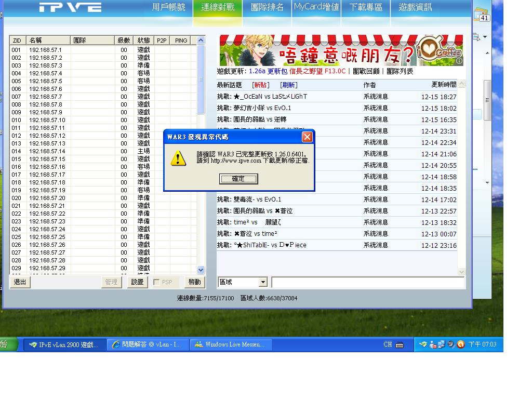Expand the 區域 dropdown
532x399 pixels.
coord(263,282)
